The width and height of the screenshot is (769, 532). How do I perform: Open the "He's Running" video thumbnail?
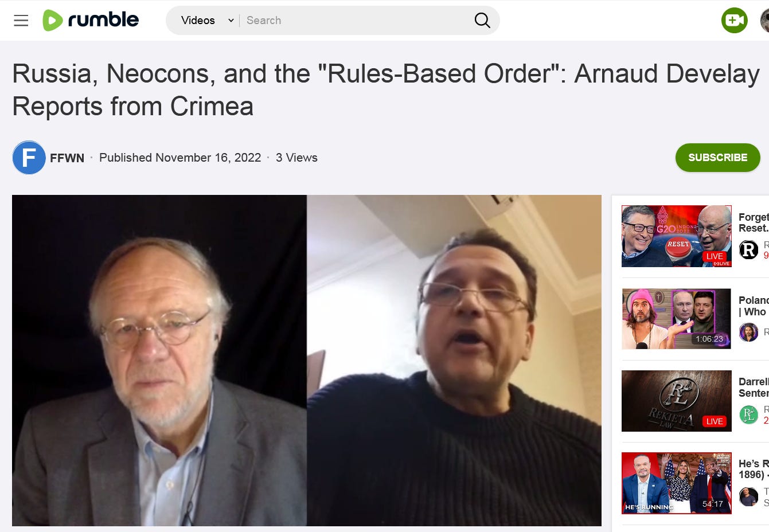(x=677, y=483)
